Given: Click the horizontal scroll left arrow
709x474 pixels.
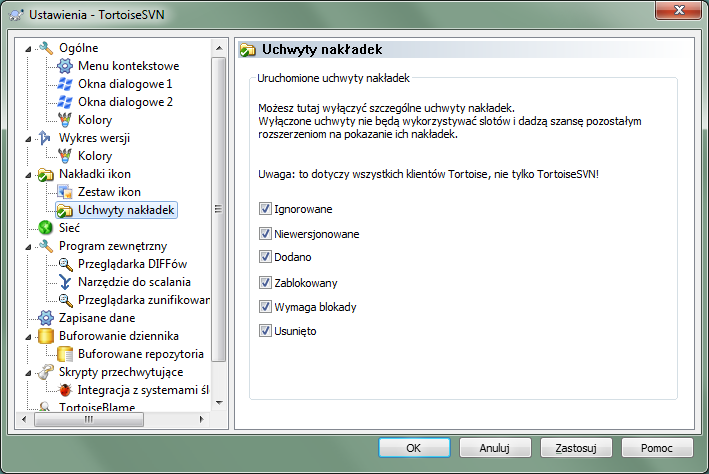Looking at the screenshot, I should pos(24,419).
